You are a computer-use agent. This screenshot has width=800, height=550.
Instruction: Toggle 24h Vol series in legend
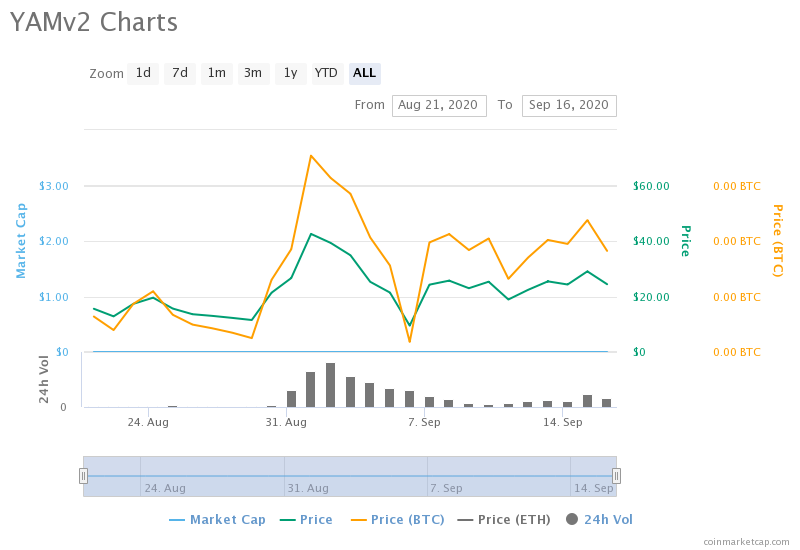[x=599, y=520]
